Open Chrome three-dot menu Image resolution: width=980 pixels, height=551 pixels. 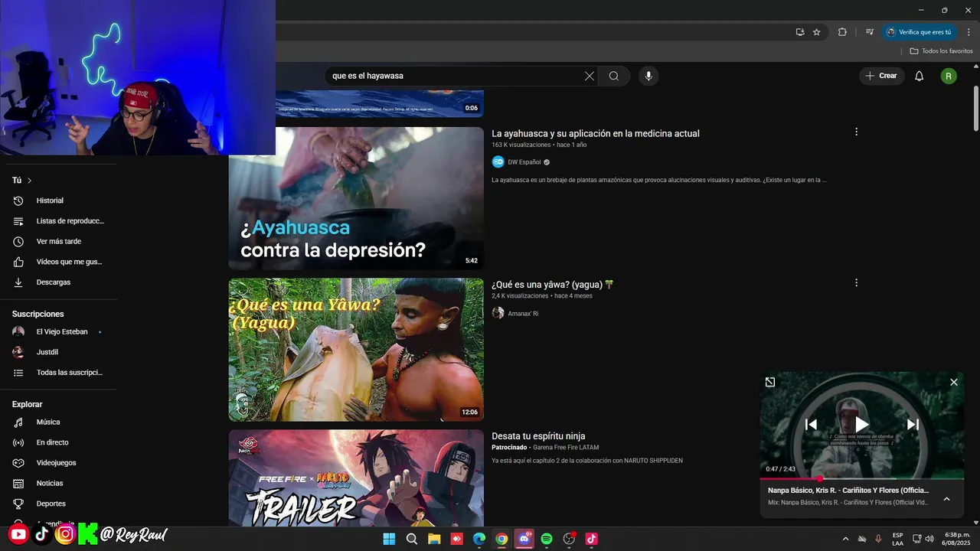(x=969, y=32)
